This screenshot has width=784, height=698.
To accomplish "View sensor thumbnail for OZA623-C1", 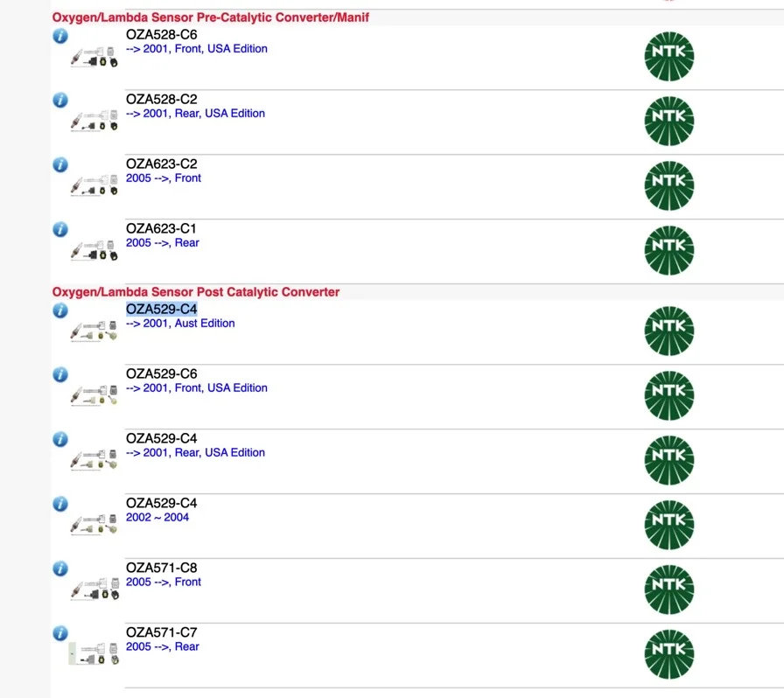I will (94, 250).
